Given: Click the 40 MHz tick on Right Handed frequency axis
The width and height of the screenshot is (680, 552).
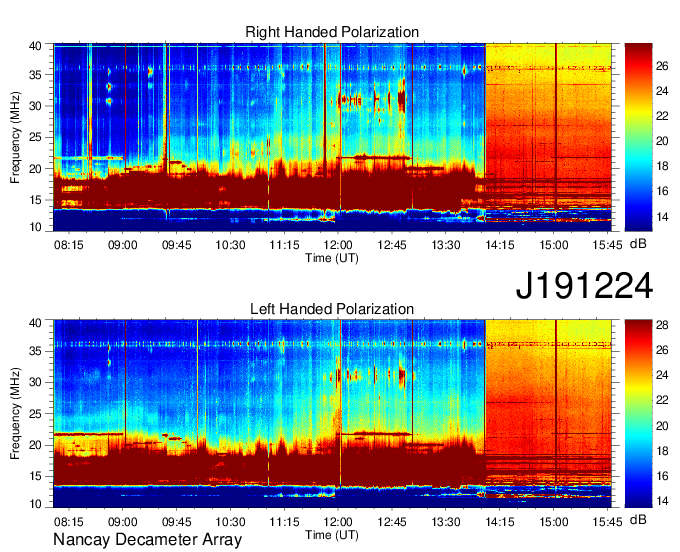Looking at the screenshot, I should point(35,46).
